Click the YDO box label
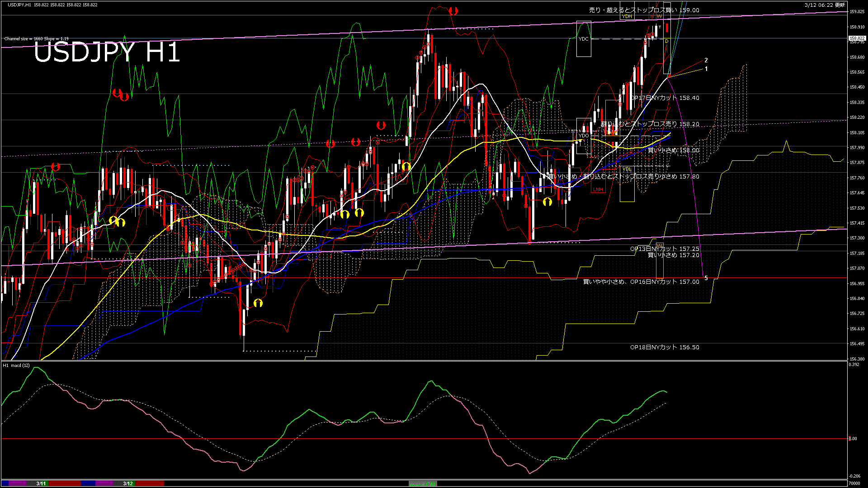 584,136
